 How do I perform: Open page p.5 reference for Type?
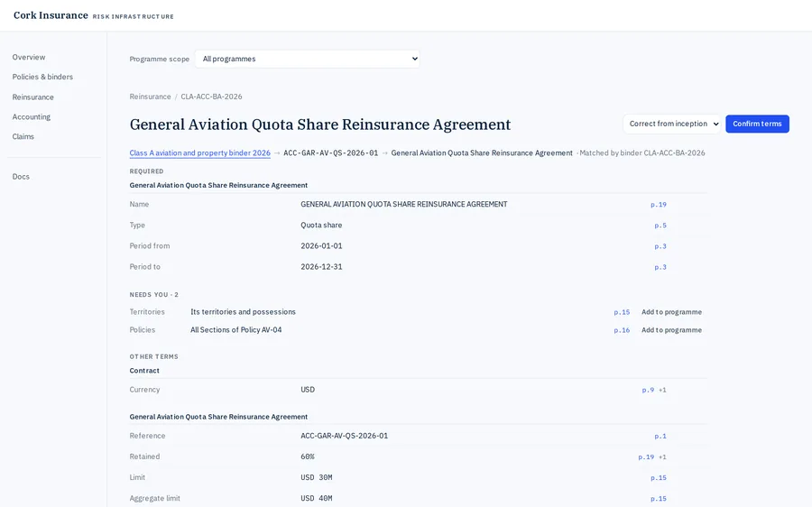660,226
